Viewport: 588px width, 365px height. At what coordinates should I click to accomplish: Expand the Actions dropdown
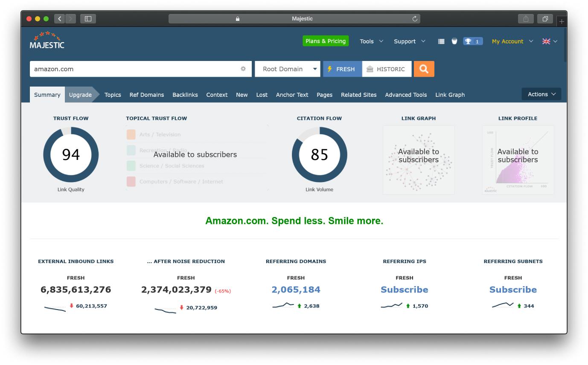pyautogui.click(x=541, y=94)
